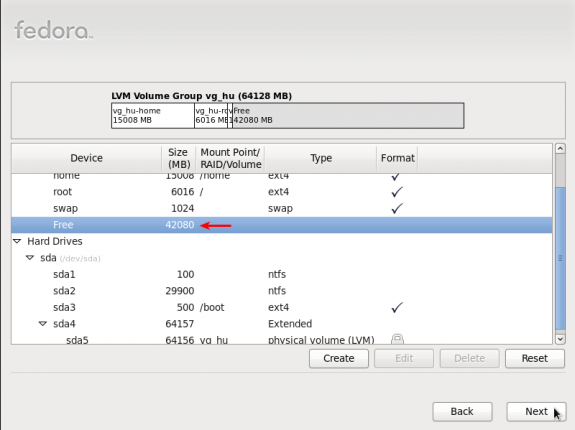Go to the Next installer step
The width and height of the screenshot is (575, 430).
tap(536, 411)
